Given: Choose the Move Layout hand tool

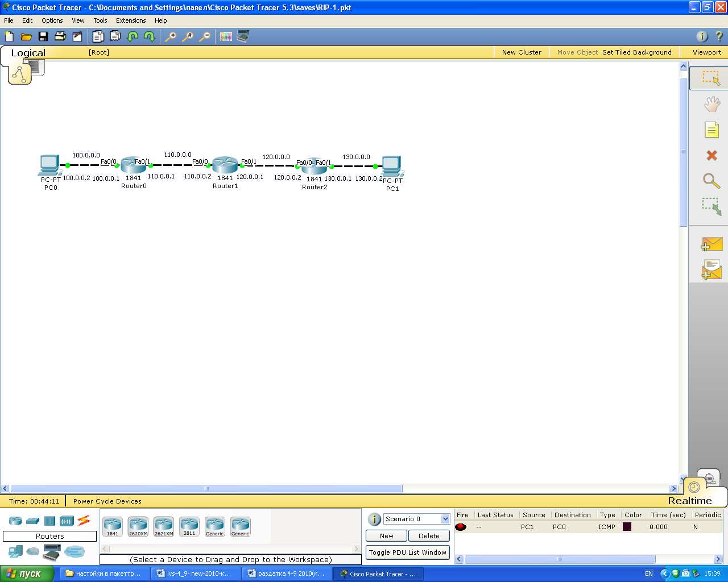Looking at the screenshot, I should [x=712, y=104].
